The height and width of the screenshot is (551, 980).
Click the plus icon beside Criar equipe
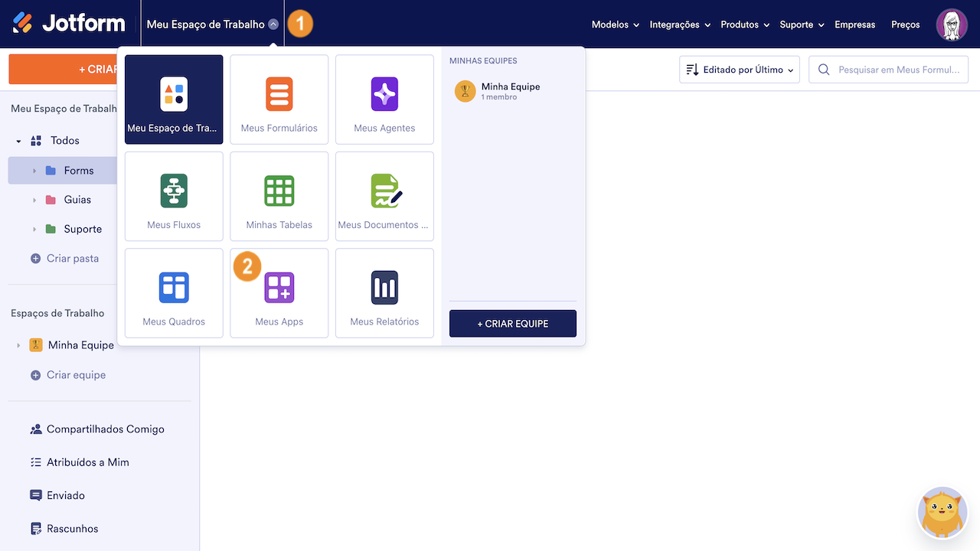coord(35,375)
